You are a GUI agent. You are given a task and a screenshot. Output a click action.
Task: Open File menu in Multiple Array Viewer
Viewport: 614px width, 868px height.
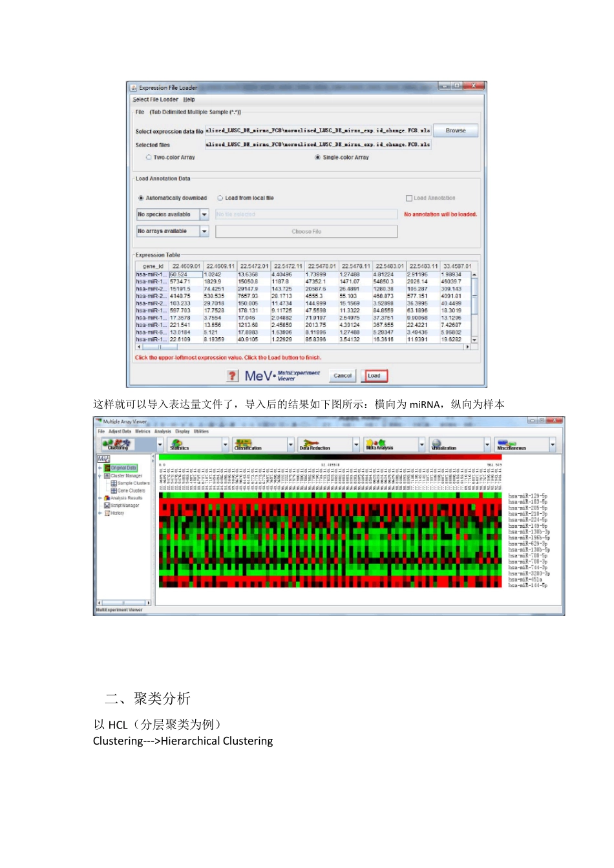tap(101, 431)
